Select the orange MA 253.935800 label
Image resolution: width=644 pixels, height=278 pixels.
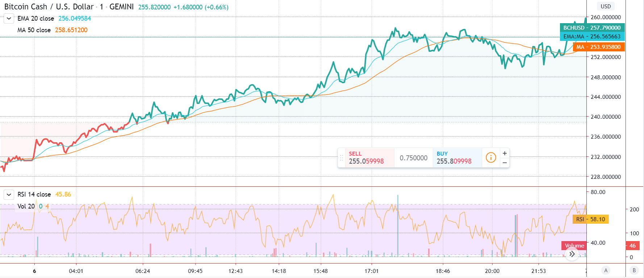coord(598,47)
